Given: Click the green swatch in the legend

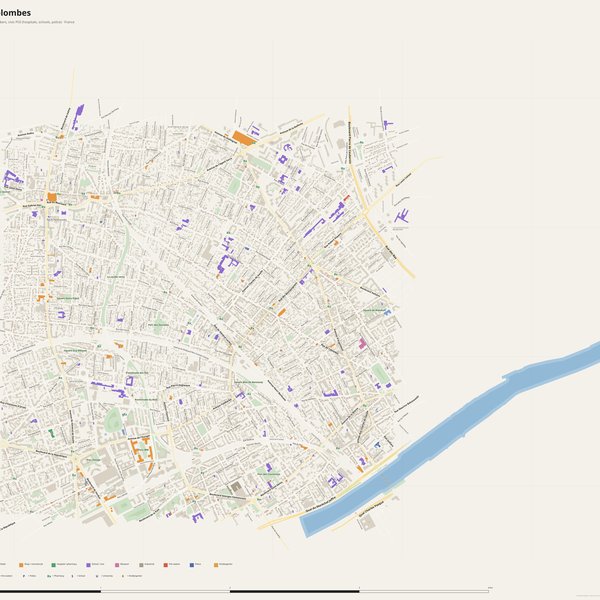Looking at the screenshot, I should click(54, 565).
